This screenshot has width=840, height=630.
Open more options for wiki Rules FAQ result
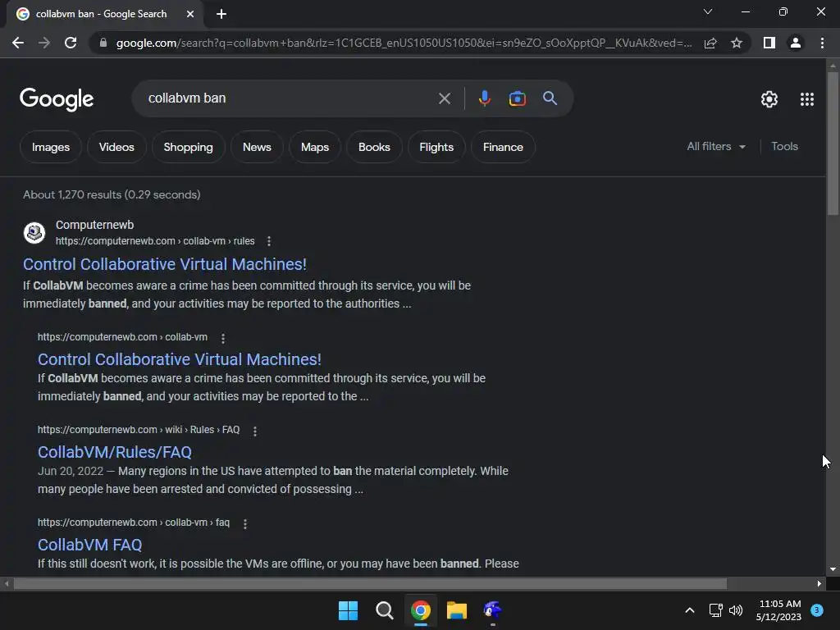tap(255, 431)
